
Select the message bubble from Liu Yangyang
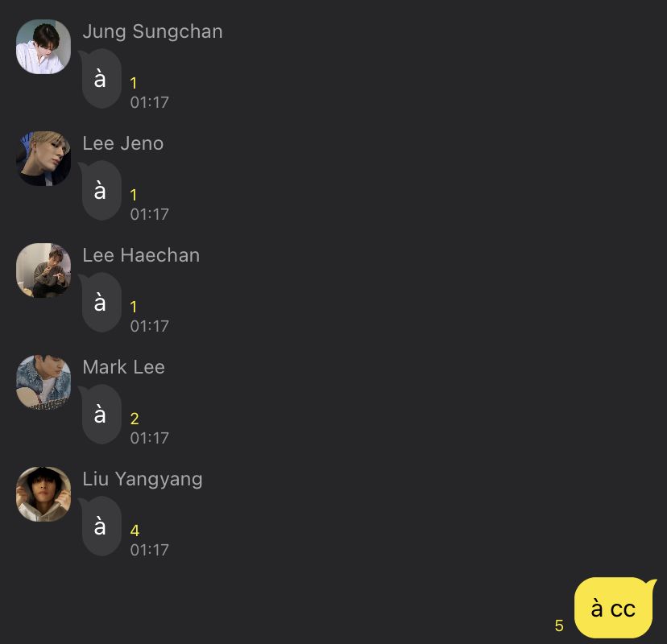101,526
